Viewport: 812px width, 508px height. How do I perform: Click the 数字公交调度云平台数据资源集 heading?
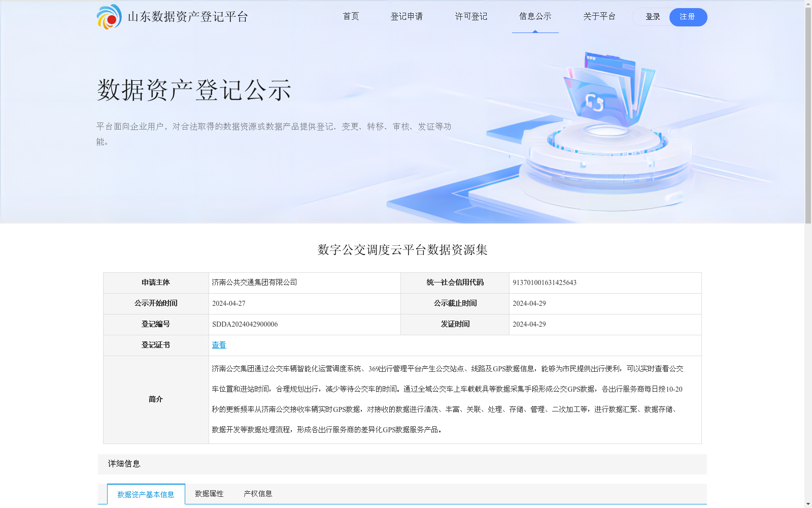click(x=402, y=250)
